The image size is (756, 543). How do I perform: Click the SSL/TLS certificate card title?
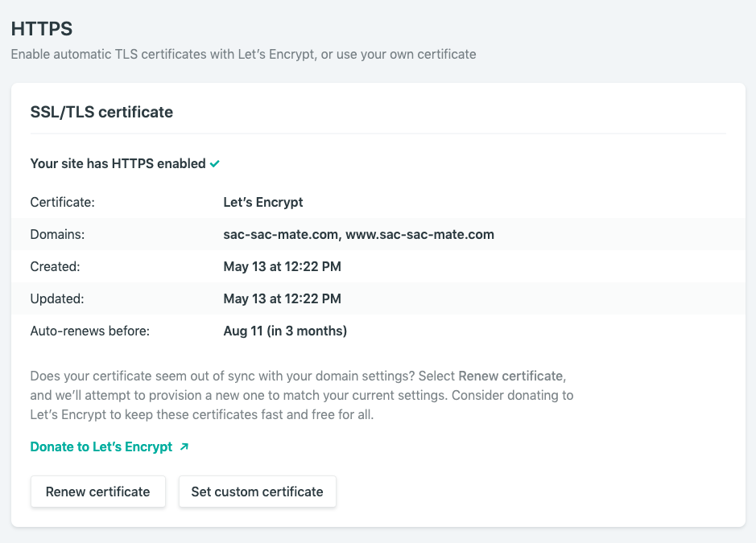pyautogui.click(x=101, y=112)
